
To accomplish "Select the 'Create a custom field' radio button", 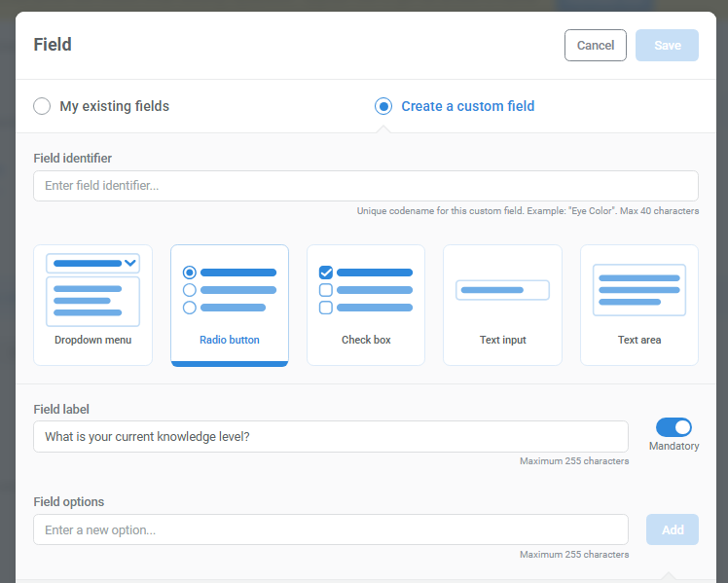I will point(383,106).
